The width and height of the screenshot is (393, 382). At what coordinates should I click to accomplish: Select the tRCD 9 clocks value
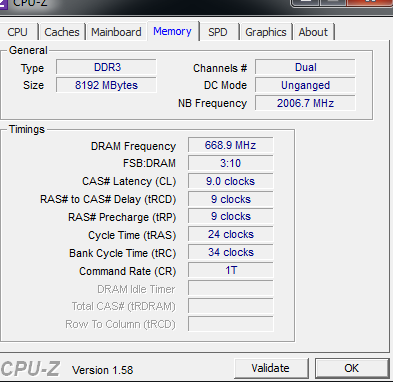point(231,199)
